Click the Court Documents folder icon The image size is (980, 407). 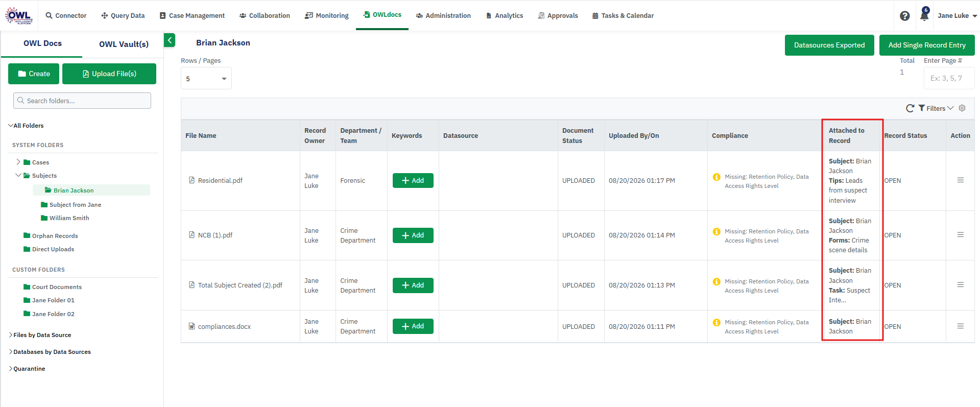(27, 287)
